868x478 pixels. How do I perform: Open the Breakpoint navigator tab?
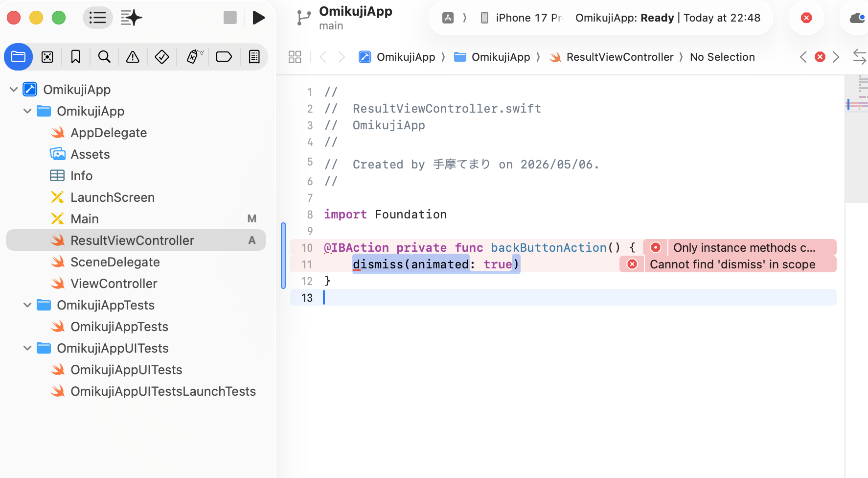coord(224,57)
